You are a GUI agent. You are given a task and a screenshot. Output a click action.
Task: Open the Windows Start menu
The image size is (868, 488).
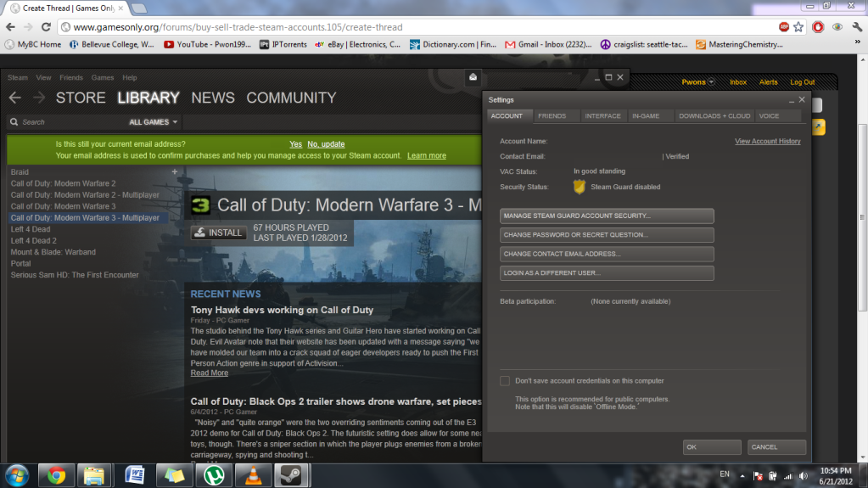point(17,475)
